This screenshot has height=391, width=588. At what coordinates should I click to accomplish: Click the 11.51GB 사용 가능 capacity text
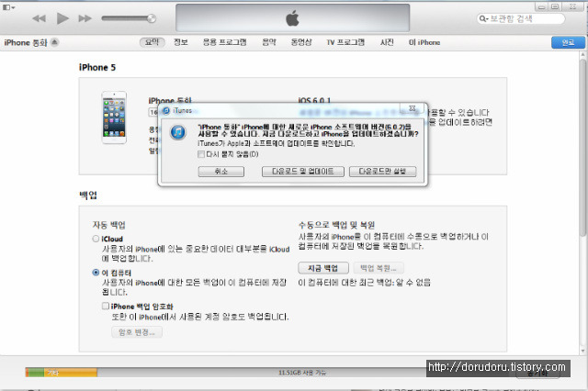point(302,373)
